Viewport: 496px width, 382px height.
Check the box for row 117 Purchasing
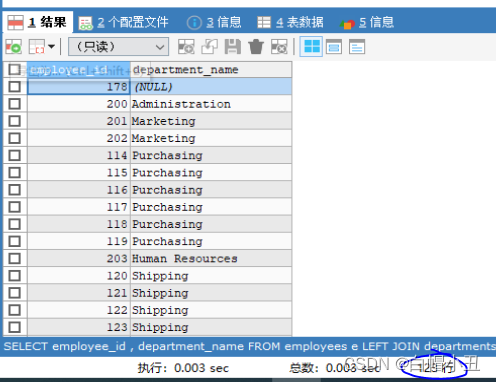click(x=14, y=207)
